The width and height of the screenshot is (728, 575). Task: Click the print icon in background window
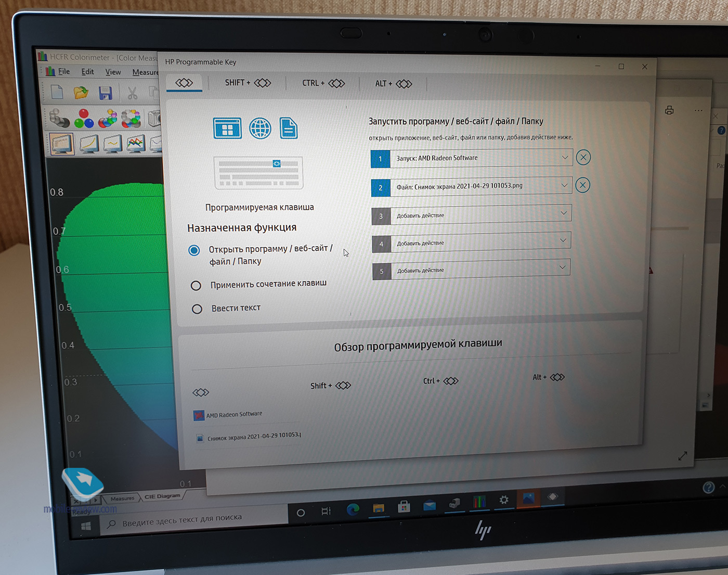(669, 110)
